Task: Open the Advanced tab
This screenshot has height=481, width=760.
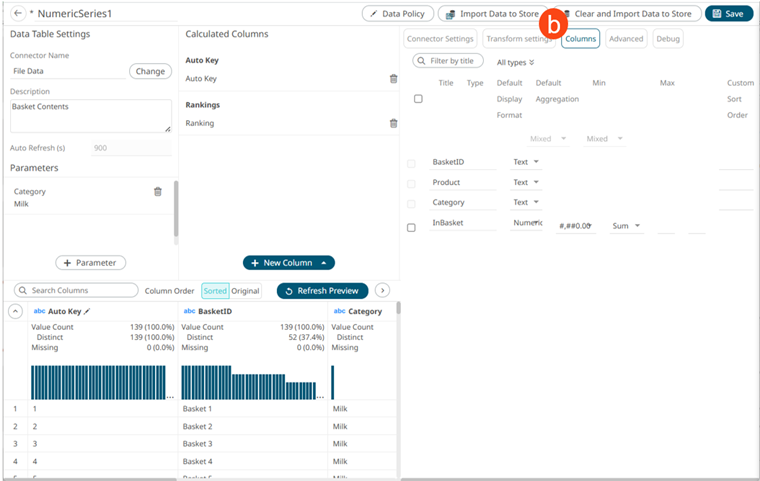Action: tap(626, 39)
